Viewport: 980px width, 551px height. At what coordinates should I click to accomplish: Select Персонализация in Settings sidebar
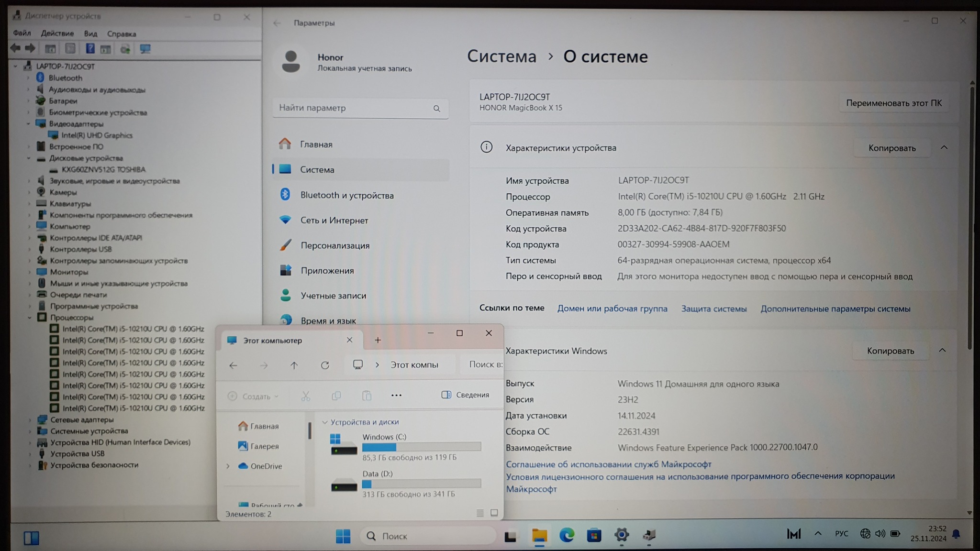point(335,245)
